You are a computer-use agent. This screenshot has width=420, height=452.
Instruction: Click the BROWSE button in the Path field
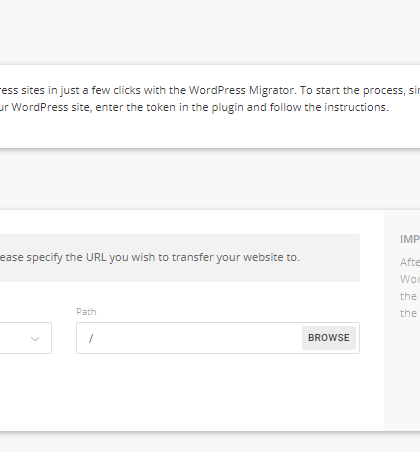(x=329, y=338)
